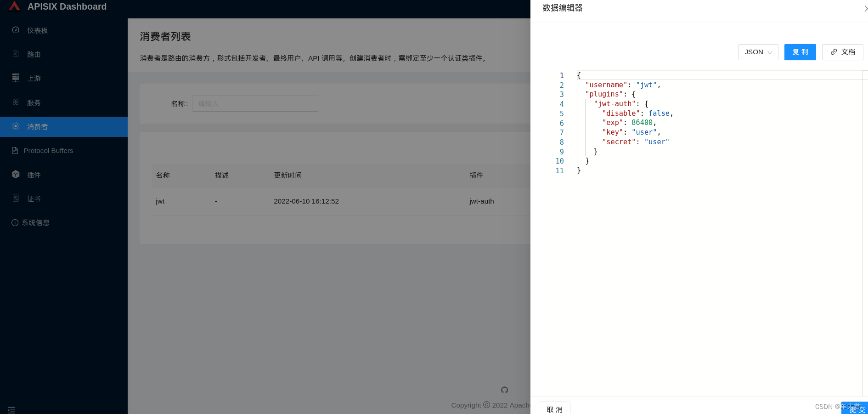This screenshot has height=414, width=868.
Task: View 系统信息 via its info icon
Action: click(x=16, y=222)
